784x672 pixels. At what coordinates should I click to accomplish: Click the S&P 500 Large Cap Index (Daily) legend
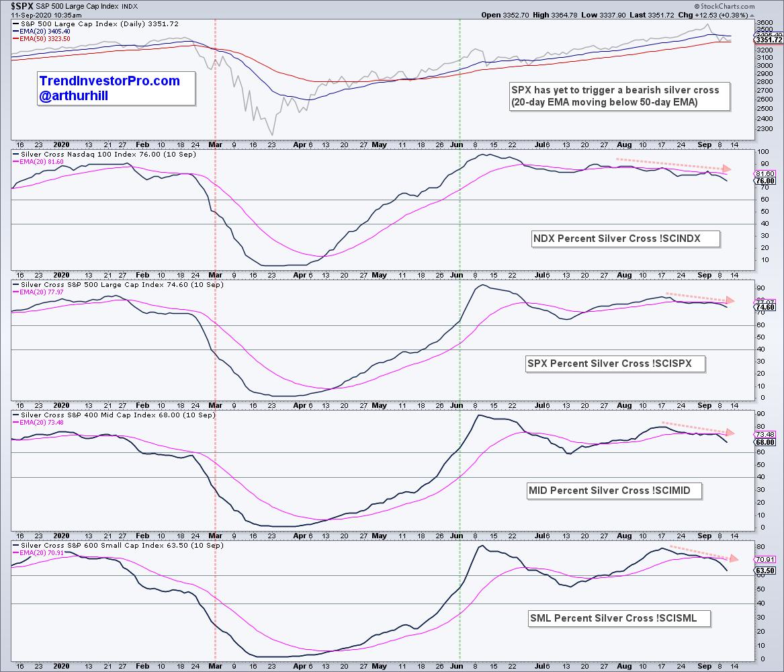[95, 24]
